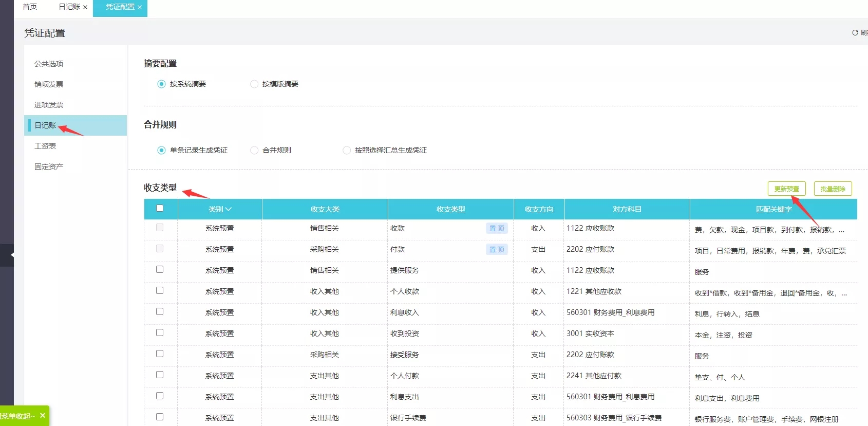Choose 单条记录生成凭证 option

click(161, 150)
